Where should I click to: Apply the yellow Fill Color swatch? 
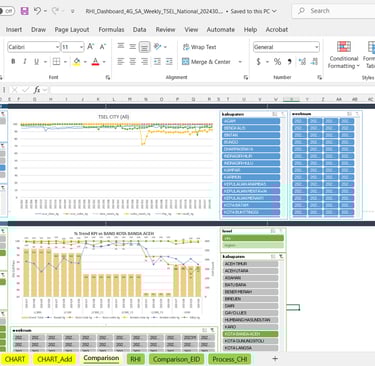(x=77, y=62)
